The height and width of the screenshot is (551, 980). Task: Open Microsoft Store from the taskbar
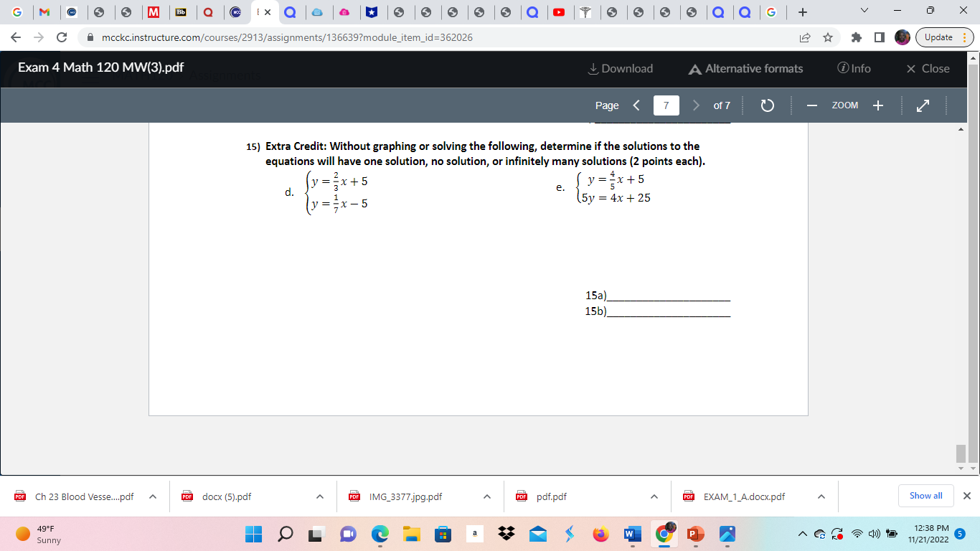point(443,534)
